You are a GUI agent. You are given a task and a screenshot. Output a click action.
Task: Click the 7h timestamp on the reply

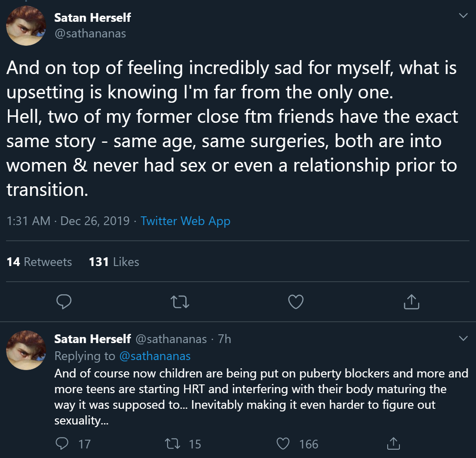pos(225,339)
